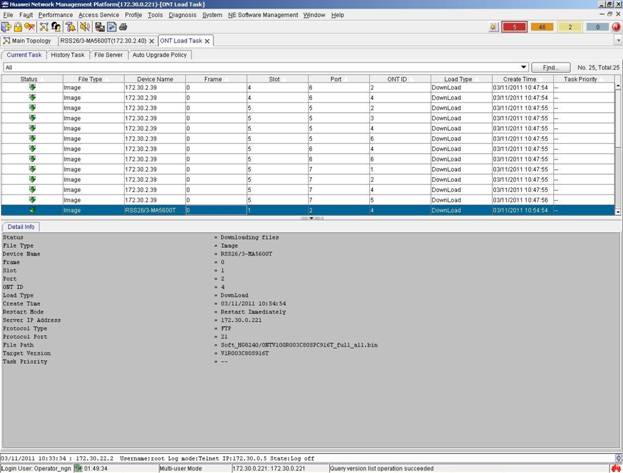Screen dimensions: 623x473
Task: Click the printer toolbar icon
Action: [x=123, y=27]
